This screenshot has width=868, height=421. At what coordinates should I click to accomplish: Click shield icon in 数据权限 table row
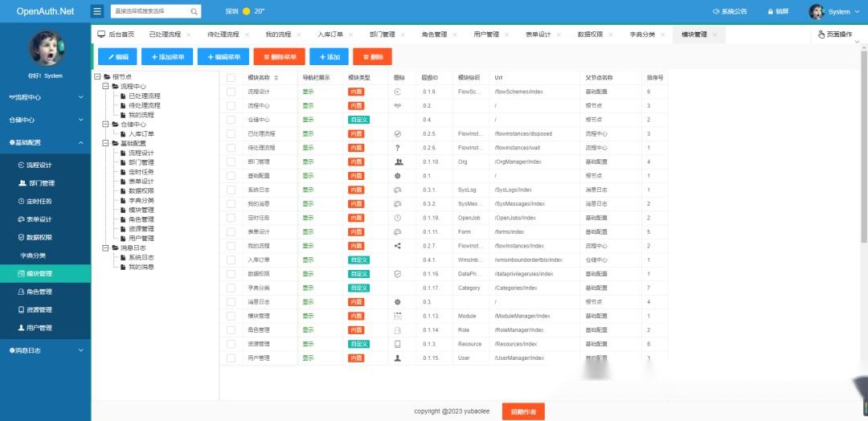tap(398, 274)
